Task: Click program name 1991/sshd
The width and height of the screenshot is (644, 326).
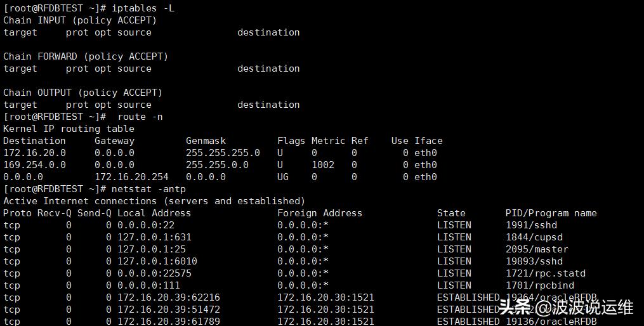Action: click(532, 225)
